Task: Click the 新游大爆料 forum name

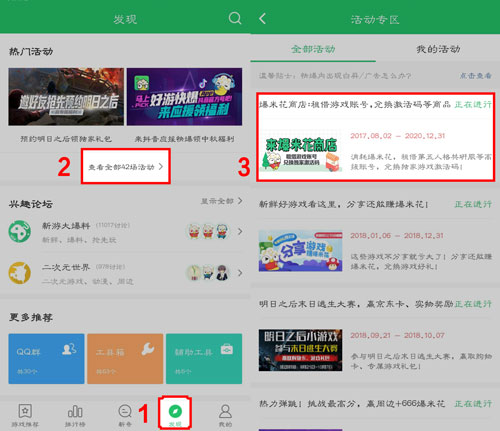Action: tap(66, 226)
